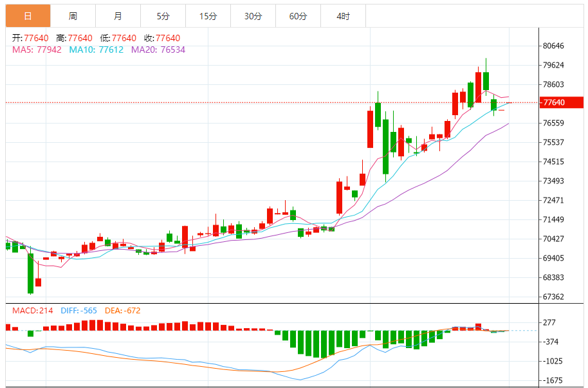588x388 pixels.
Task: Open the 30分 timeframe tab
Action: pos(253,16)
